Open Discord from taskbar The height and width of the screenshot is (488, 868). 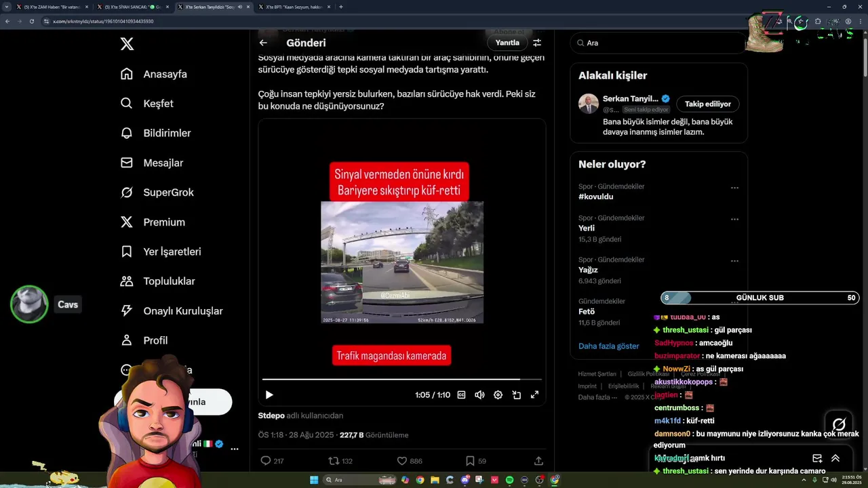(465, 480)
